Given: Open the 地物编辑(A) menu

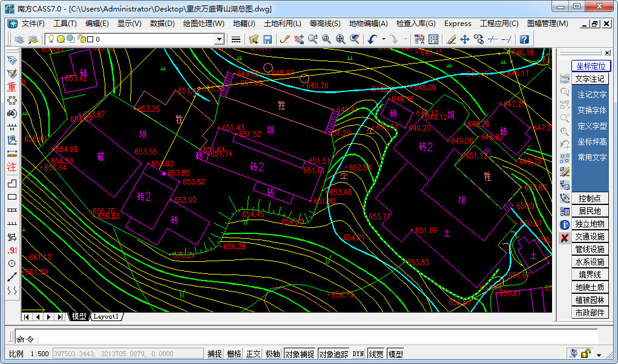Looking at the screenshot, I should click(x=368, y=24).
